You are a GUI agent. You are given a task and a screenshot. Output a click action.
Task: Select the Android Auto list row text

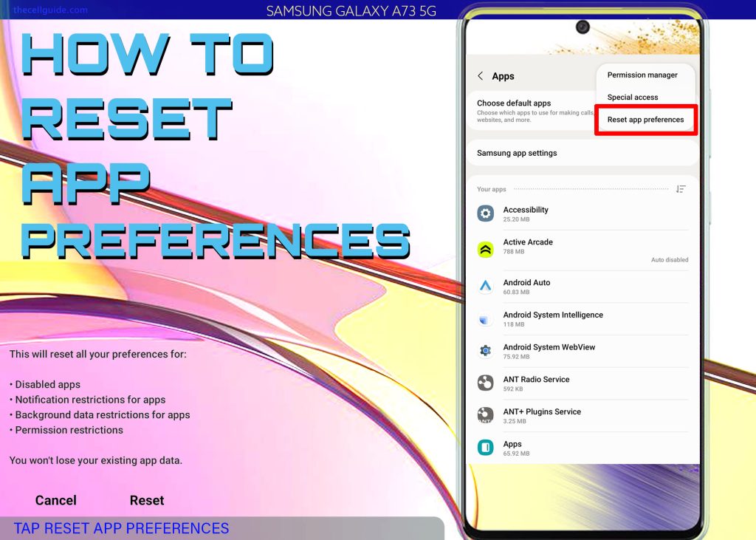coord(526,287)
